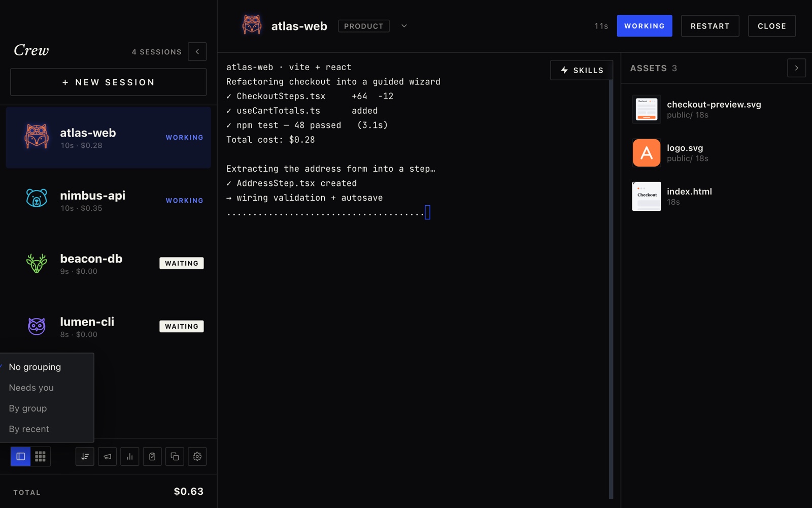This screenshot has height=508, width=812.
Task: Open the checkout-preview.svg thumbnail
Action: (x=647, y=109)
